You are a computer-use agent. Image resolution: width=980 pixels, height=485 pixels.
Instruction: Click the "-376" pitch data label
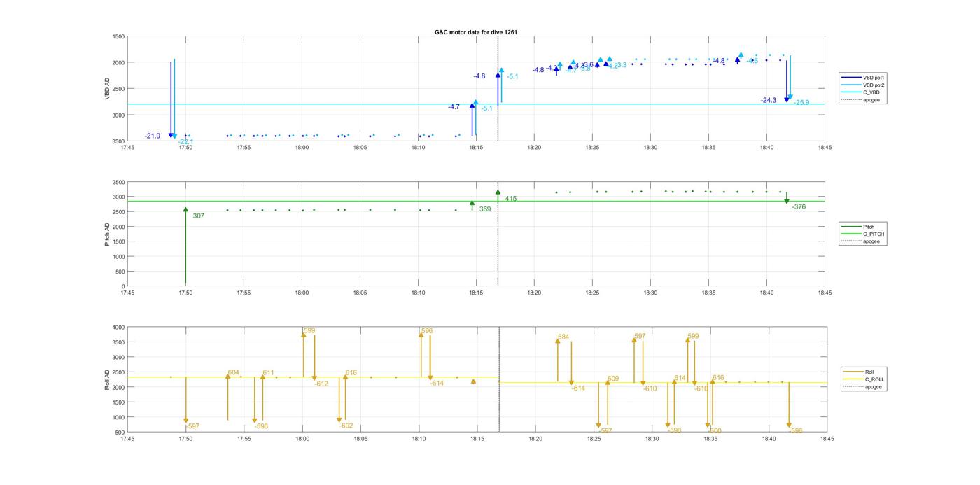point(799,206)
